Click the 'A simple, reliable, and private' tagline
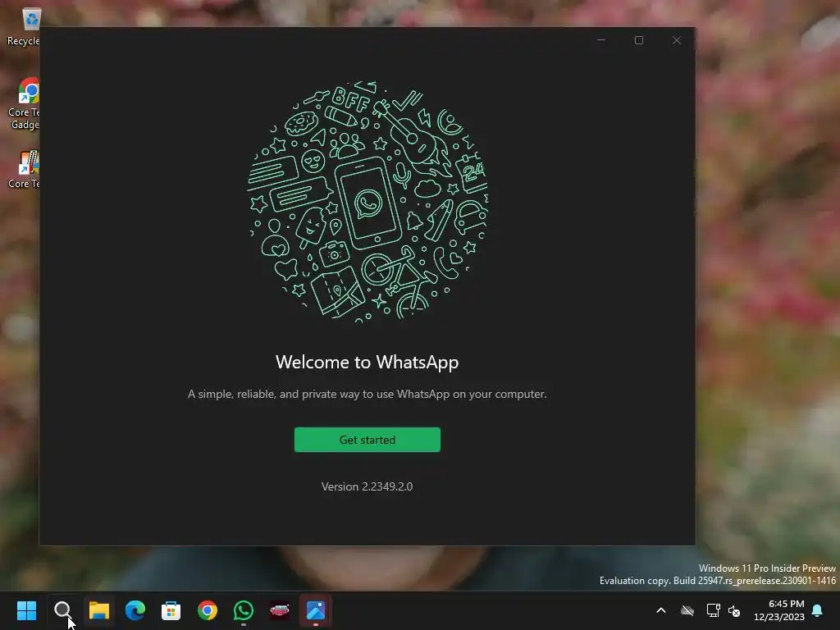 coord(367,395)
